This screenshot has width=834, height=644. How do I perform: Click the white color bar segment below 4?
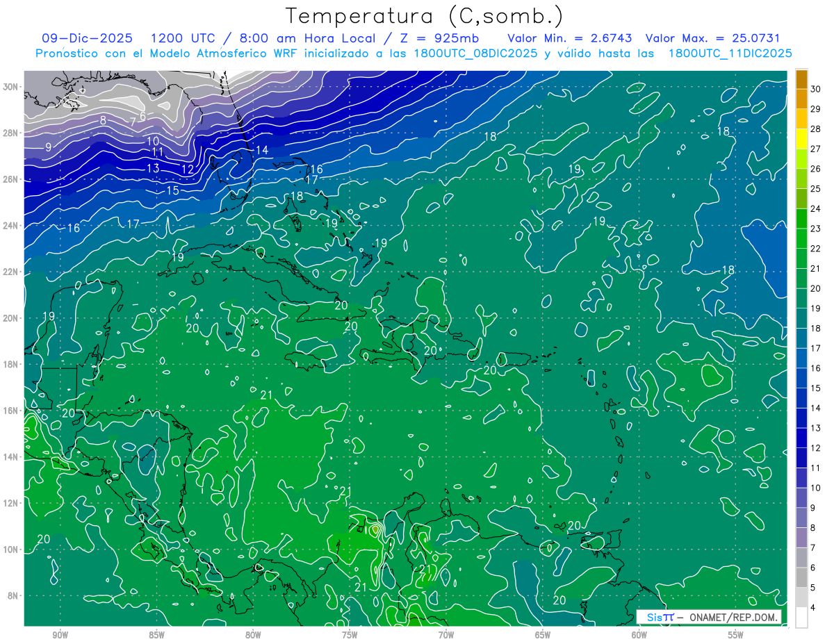(x=801, y=618)
